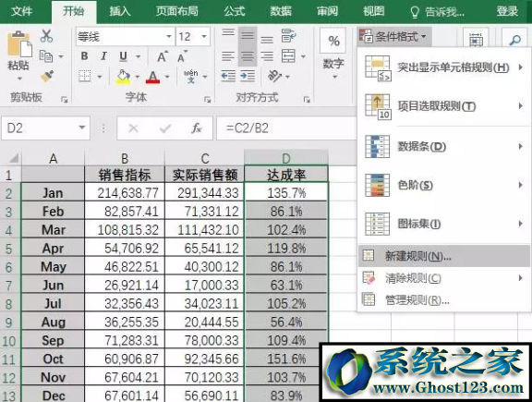Click the text orientation icon

[275, 76]
